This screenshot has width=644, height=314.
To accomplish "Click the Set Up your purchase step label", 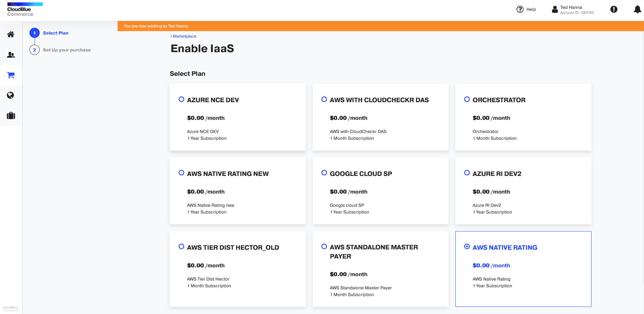I will tap(67, 50).
